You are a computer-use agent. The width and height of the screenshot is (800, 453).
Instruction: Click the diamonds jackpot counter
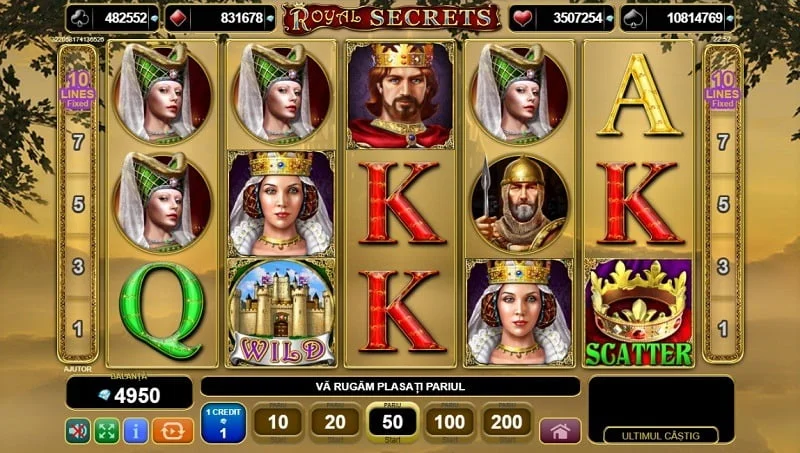pos(220,18)
